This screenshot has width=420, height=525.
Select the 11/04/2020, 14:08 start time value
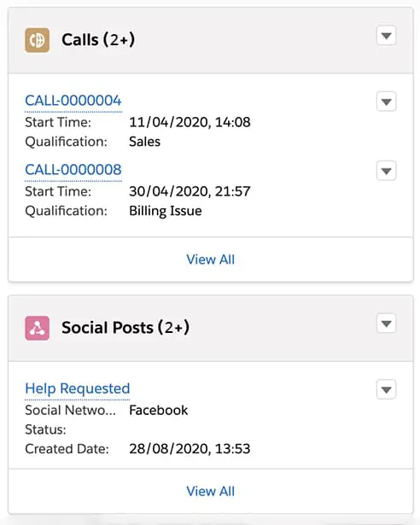pyautogui.click(x=190, y=122)
